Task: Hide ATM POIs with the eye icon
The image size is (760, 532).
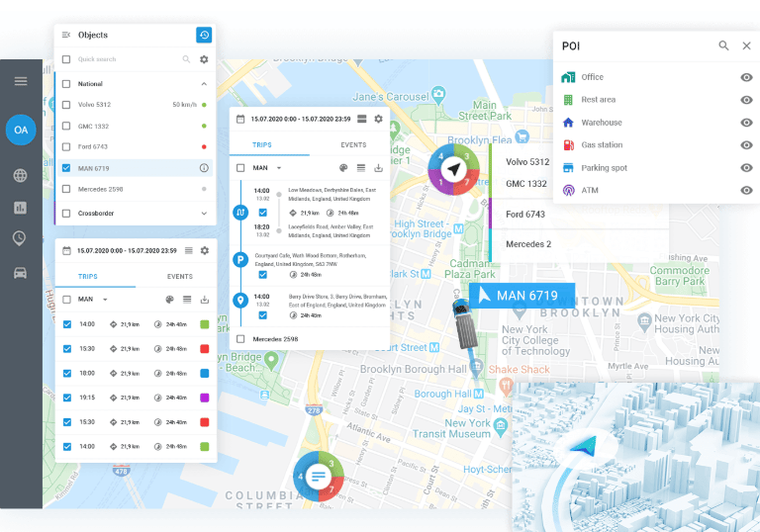Action: pos(746,191)
